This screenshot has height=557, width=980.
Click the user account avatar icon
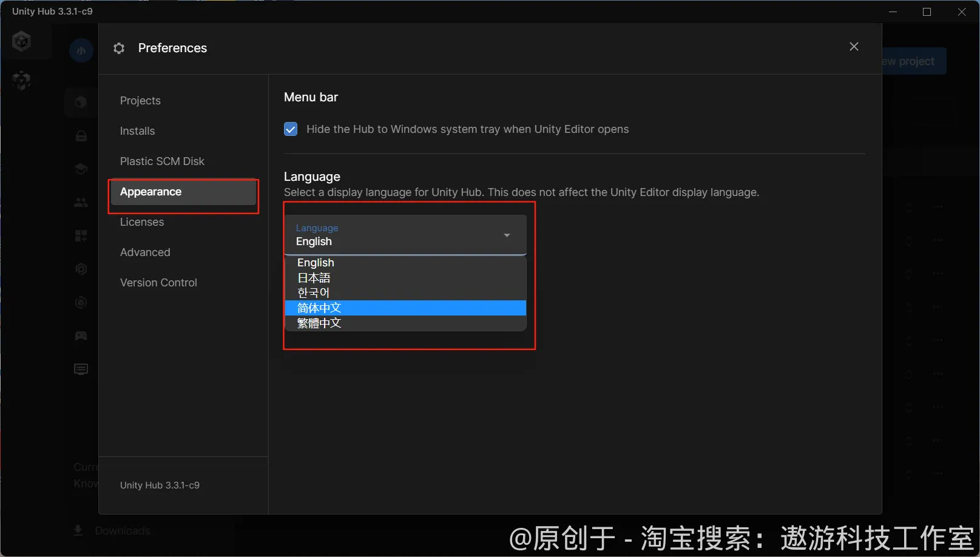[x=81, y=50]
